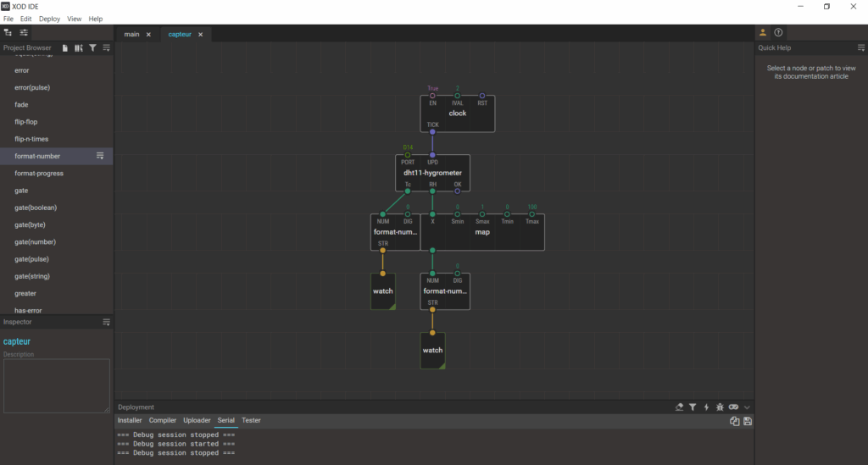Image resolution: width=868 pixels, height=465 pixels.
Task: Open the Inspector panel options menu
Action: click(106, 322)
